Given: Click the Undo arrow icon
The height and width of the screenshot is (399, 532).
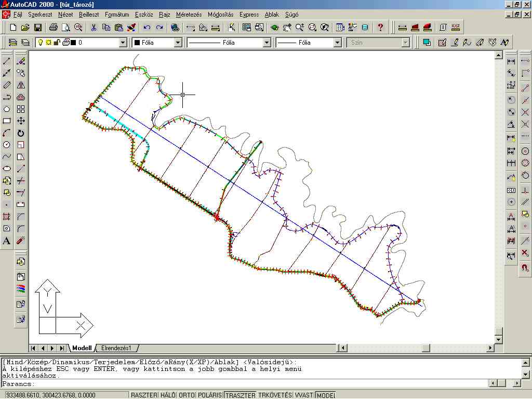Looking at the screenshot, I should point(147,28).
